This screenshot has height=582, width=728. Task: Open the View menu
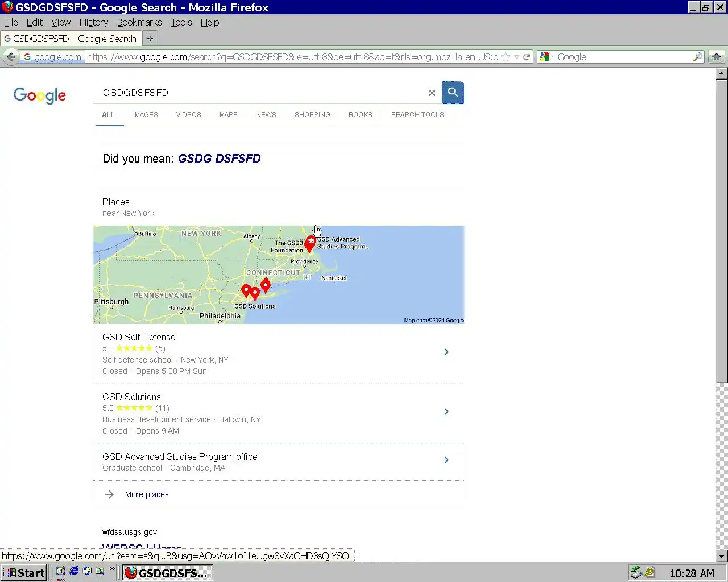(61, 22)
